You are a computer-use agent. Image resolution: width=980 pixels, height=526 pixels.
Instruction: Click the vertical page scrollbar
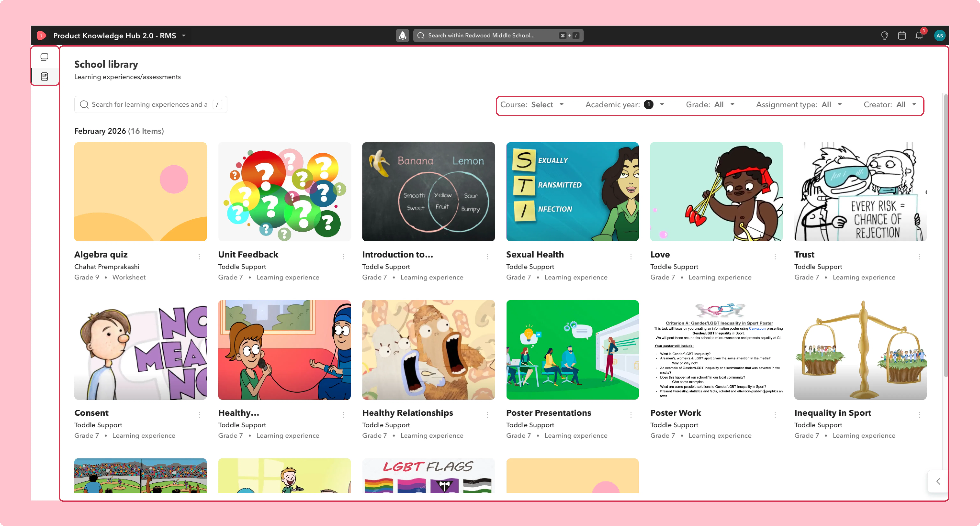click(945, 236)
